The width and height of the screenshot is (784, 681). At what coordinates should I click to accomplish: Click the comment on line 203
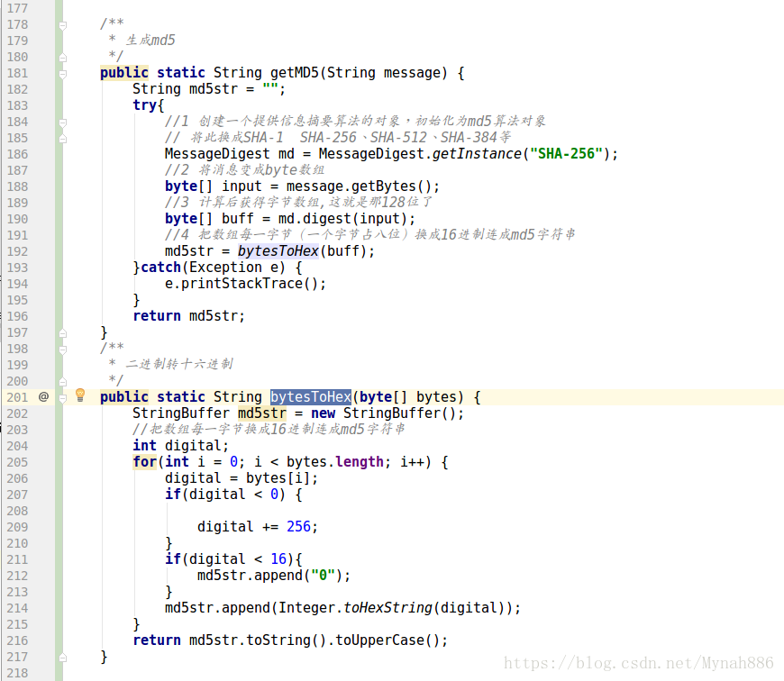(x=269, y=429)
